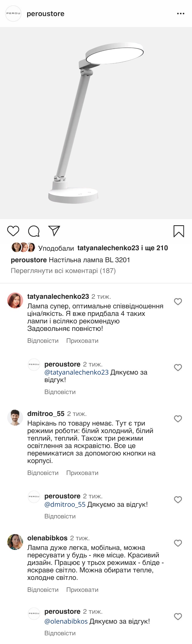
Task: Open the @olenabibkos mention link
Action: (x=66, y=622)
